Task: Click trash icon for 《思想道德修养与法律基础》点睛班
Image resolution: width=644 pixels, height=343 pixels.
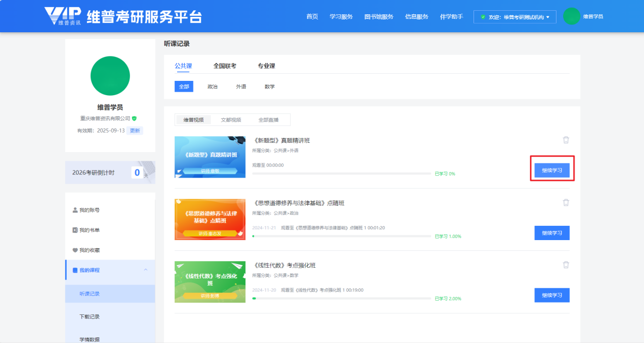Action: click(x=566, y=202)
